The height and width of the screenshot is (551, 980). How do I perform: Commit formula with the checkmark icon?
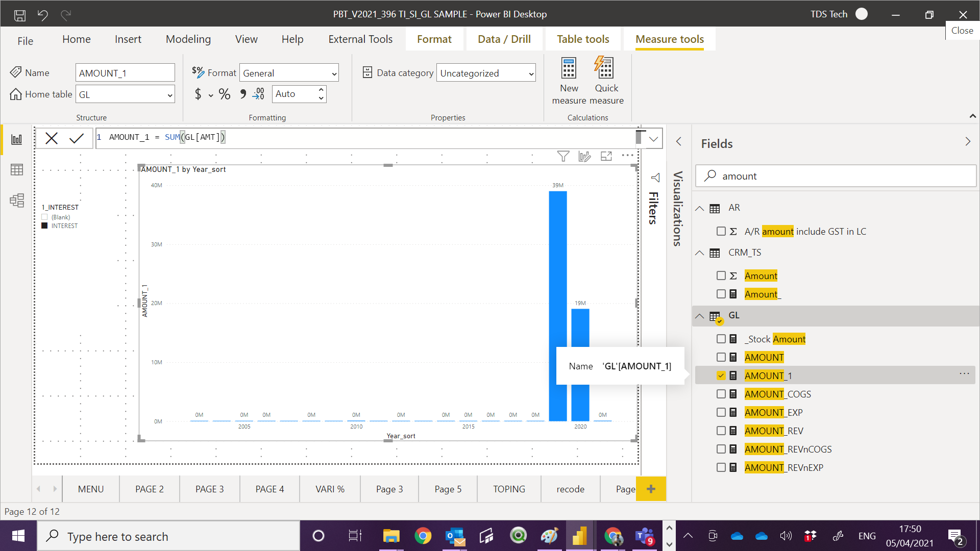pyautogui.click(x=77, y=138)
